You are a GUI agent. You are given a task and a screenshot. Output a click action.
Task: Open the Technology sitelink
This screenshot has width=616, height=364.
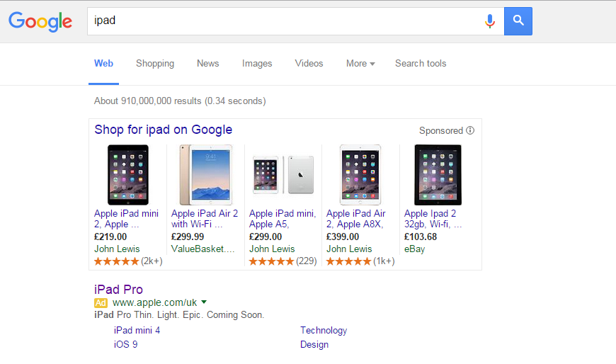pos(324,331)
